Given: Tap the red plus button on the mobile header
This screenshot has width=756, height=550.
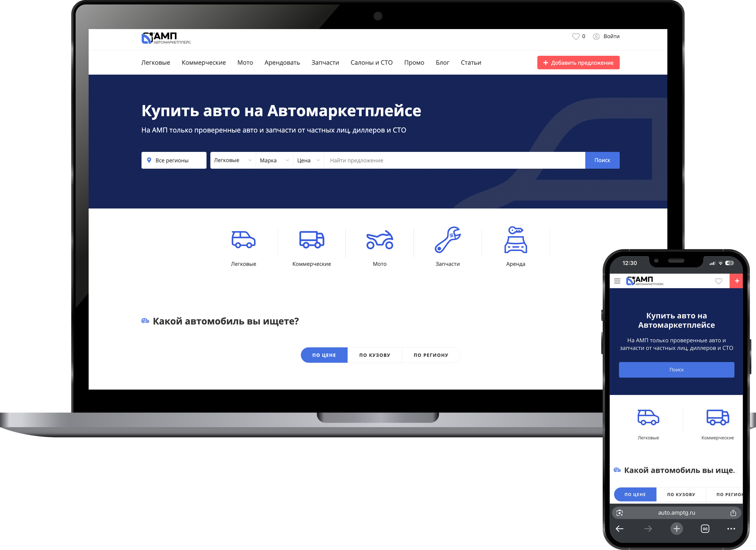Looking at the screenshot, I should point(736,281).
